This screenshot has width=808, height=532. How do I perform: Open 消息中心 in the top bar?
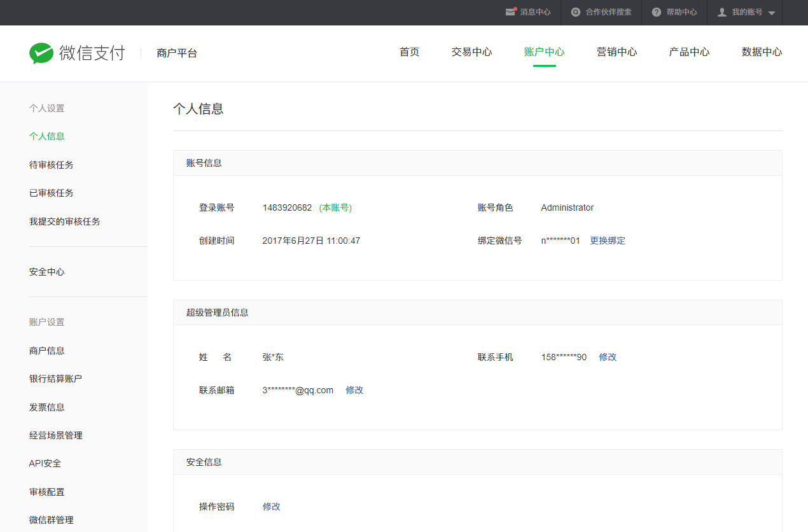(536, 12)
